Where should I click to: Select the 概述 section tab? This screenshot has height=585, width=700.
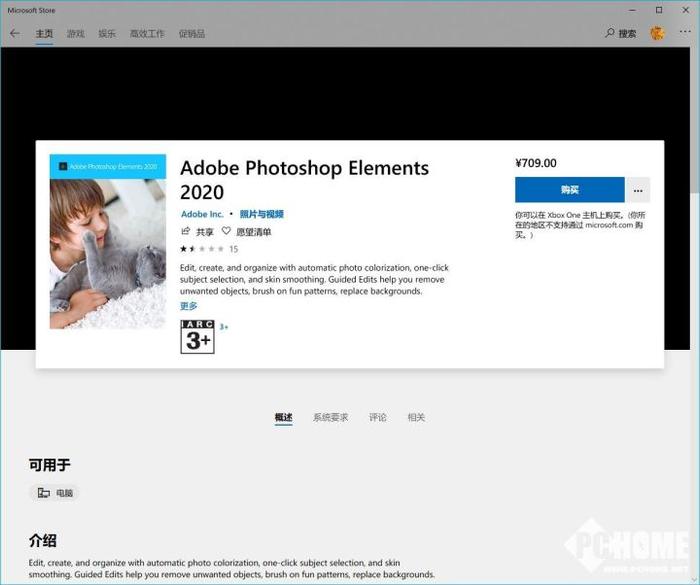pyautogui.click(x=283, y=418)
